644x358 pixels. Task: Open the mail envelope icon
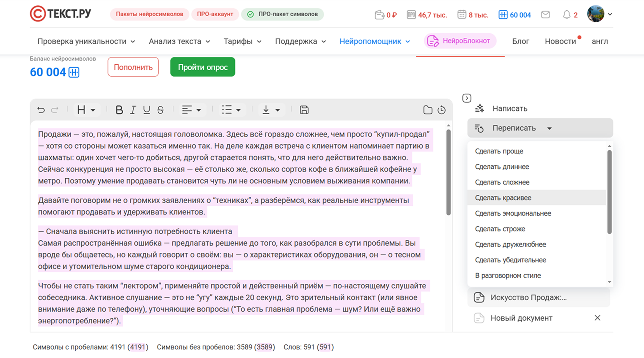click(x=545, y=15)
